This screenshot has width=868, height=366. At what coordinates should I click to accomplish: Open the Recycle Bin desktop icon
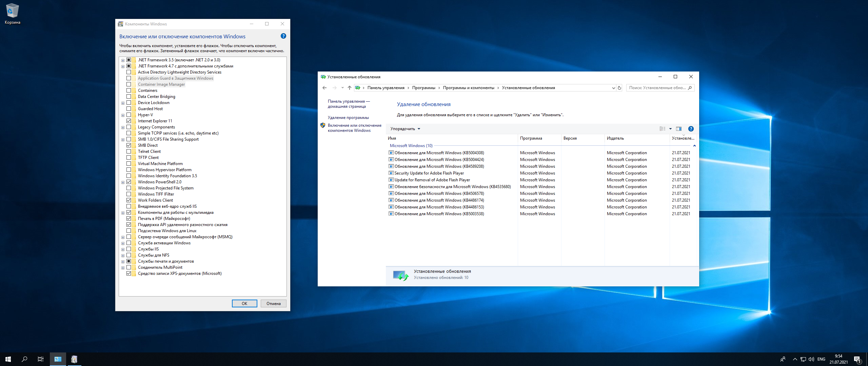(x=13, y=14)
